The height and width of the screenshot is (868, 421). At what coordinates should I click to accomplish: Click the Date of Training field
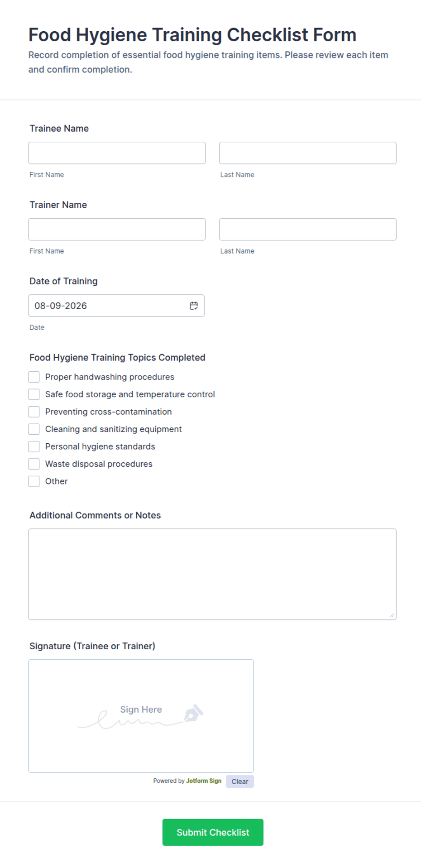pos(116,306)
